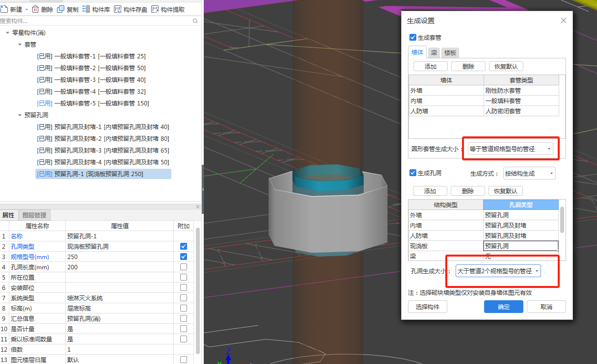Switch to the 梁 tab
This screenshot has width=597, height=364.
(x=434, y=52)
